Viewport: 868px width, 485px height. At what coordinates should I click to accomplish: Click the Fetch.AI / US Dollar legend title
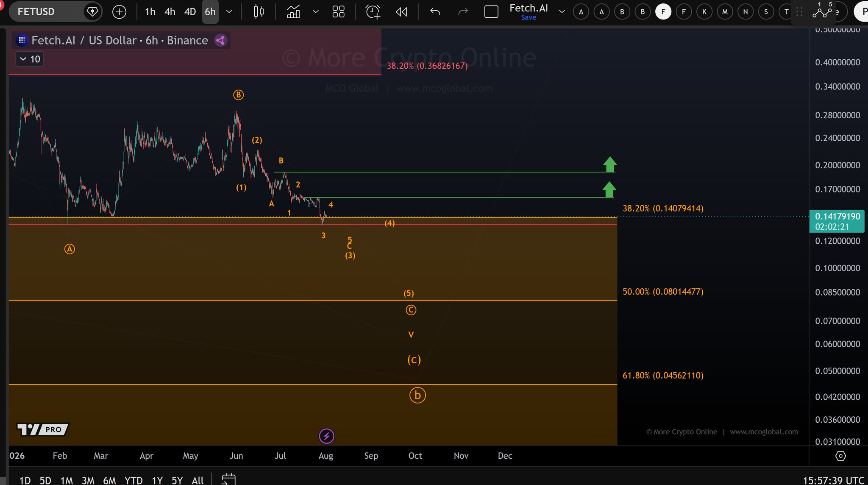pyautogui.click(x=120, y=40)
